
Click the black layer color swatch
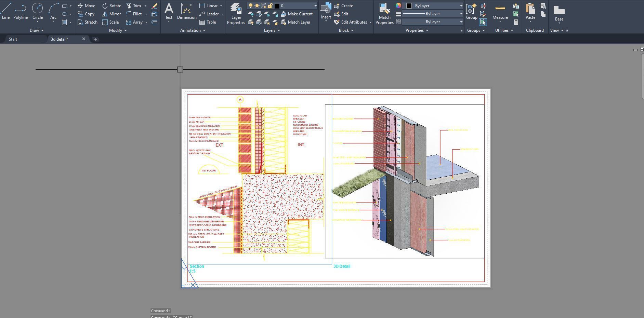tap(277, 6)
